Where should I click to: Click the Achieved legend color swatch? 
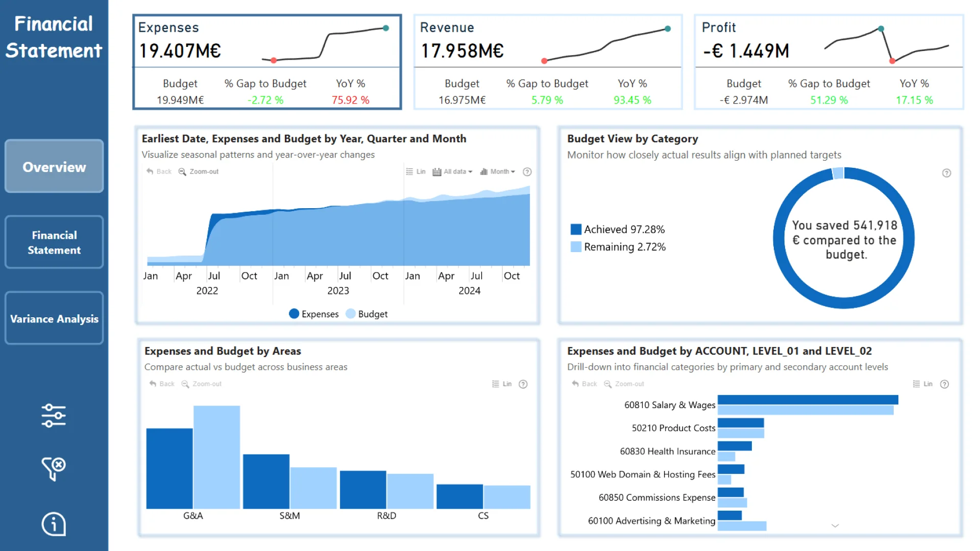point(576,229)
